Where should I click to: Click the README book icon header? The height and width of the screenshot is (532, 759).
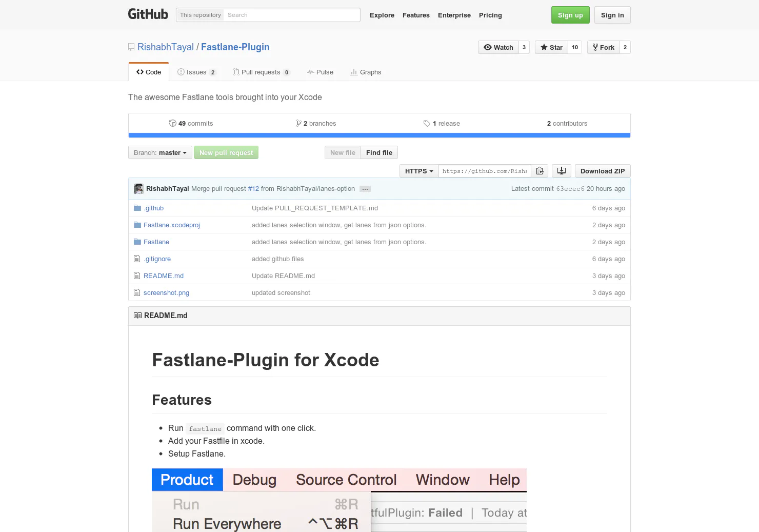pos(137,316)
